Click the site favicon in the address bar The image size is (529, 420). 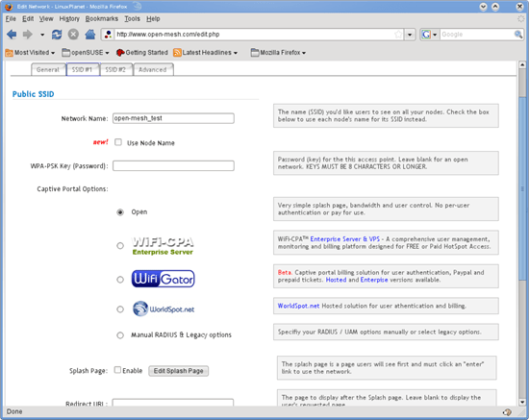click(108, 35)
